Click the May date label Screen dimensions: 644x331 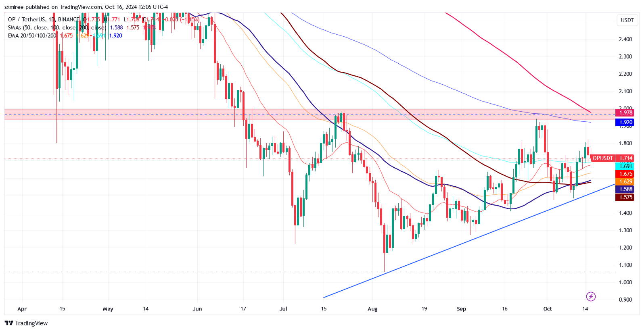click(108, 309)
